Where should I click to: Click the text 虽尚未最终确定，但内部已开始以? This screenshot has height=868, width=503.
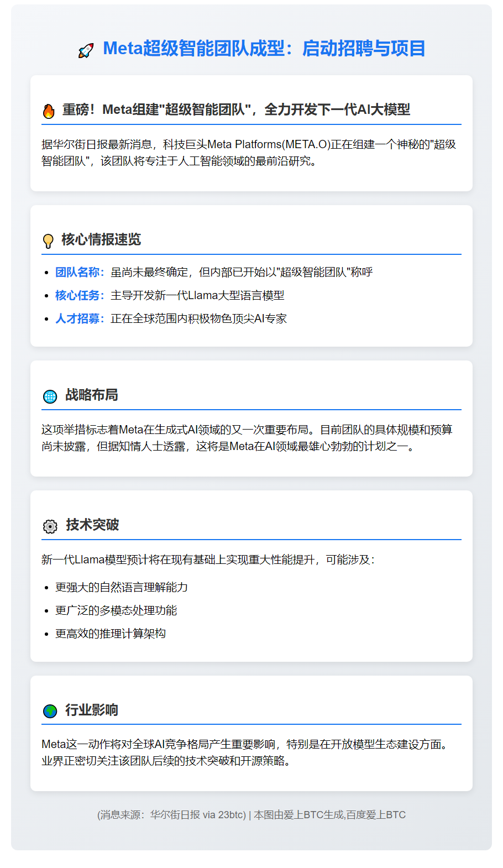pos(193,272)
